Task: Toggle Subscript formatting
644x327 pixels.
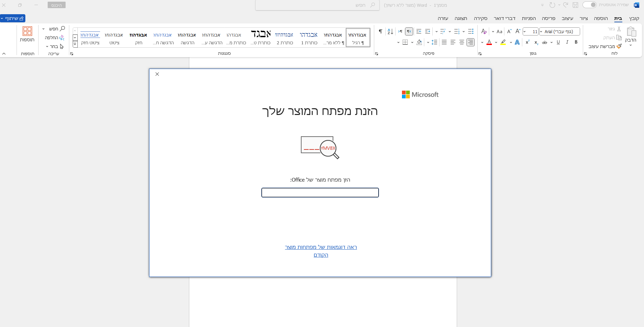Action: click(536, 42)
